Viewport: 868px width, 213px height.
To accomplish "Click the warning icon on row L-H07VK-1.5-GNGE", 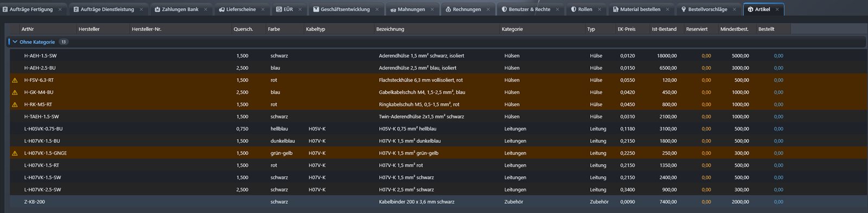I will coord(15,153).
